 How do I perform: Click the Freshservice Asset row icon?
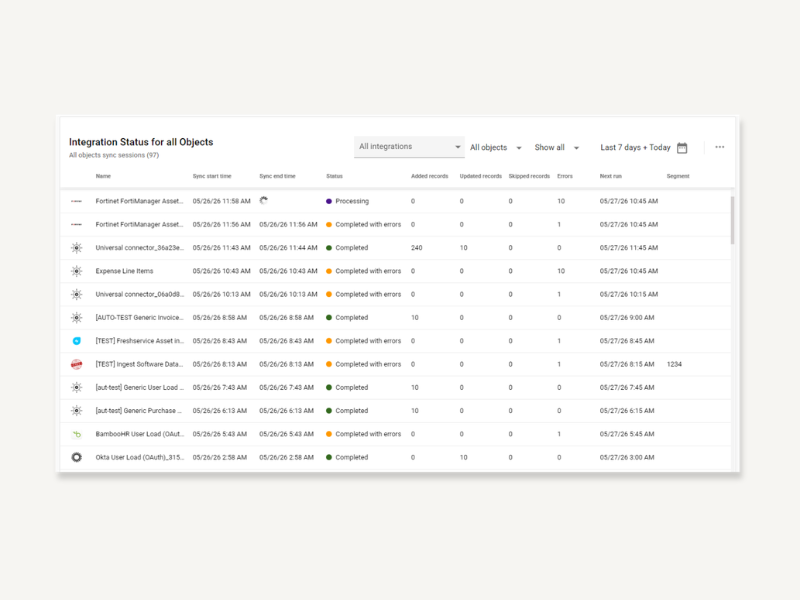point(77,341)
